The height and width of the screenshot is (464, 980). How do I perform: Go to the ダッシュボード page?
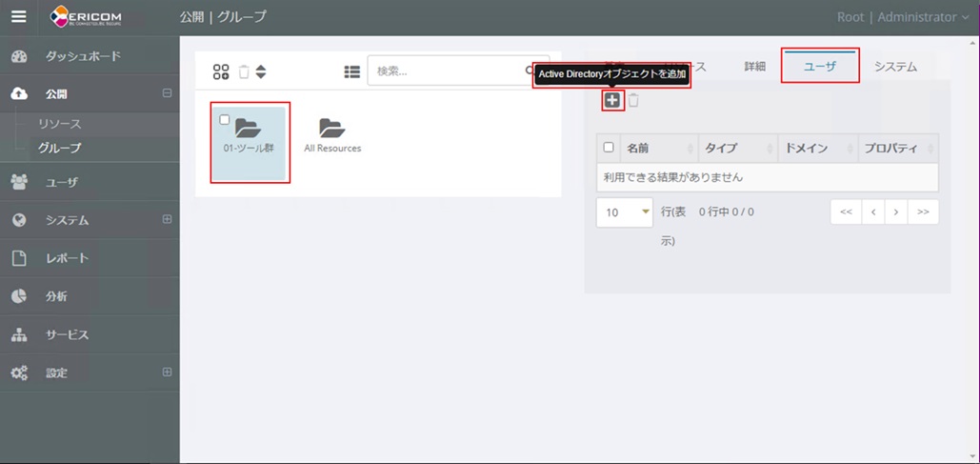coord(83,56)
